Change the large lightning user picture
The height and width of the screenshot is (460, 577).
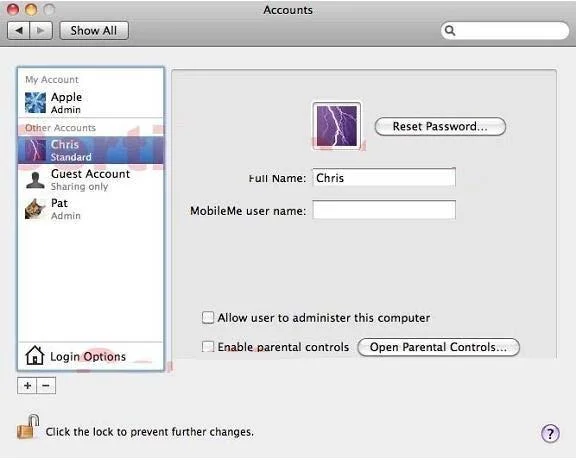(x=337, y=126)
